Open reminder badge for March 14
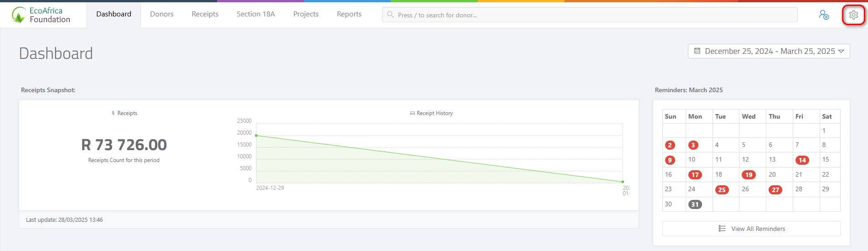This screenshot has width=868, height=251. [x=802, y=160]
